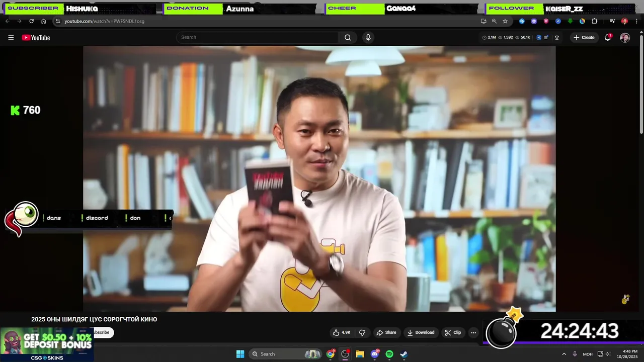The height and width of the screenshot is (362, 644).
Task: Go back in browser history
Action: pyautogui.click(x=7, y=21)
